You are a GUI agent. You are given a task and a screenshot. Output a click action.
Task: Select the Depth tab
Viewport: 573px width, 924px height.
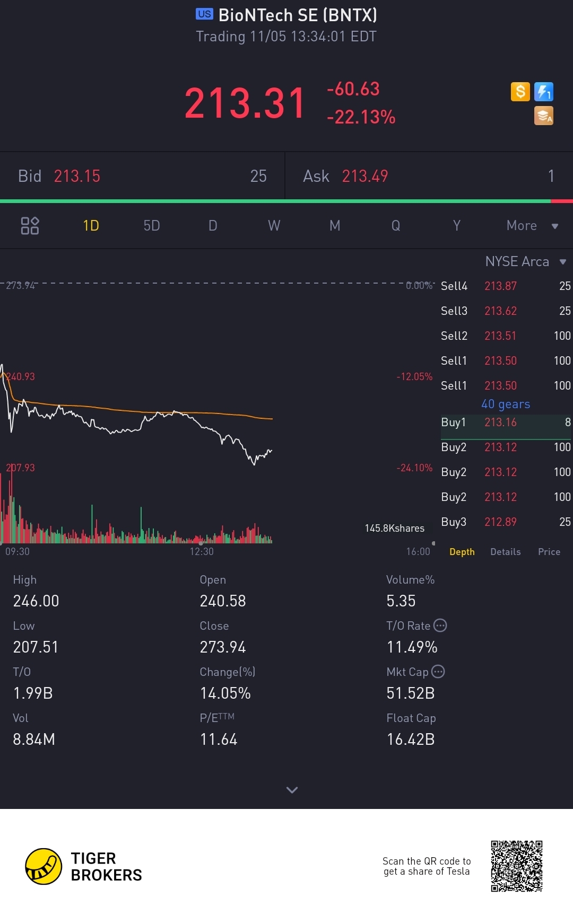pos(462,552)
